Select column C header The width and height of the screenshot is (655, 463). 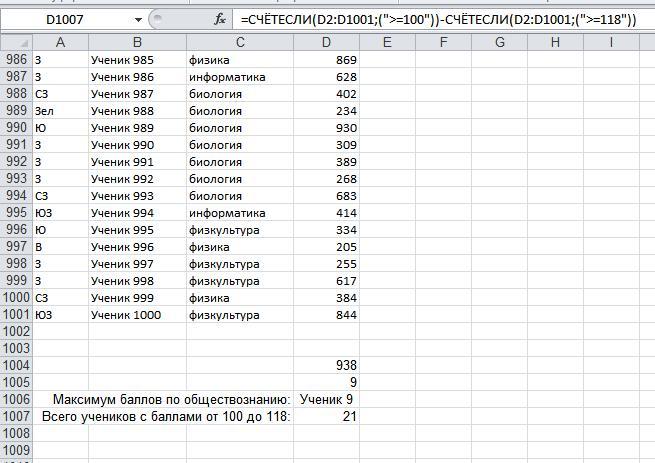coord(240,42)
